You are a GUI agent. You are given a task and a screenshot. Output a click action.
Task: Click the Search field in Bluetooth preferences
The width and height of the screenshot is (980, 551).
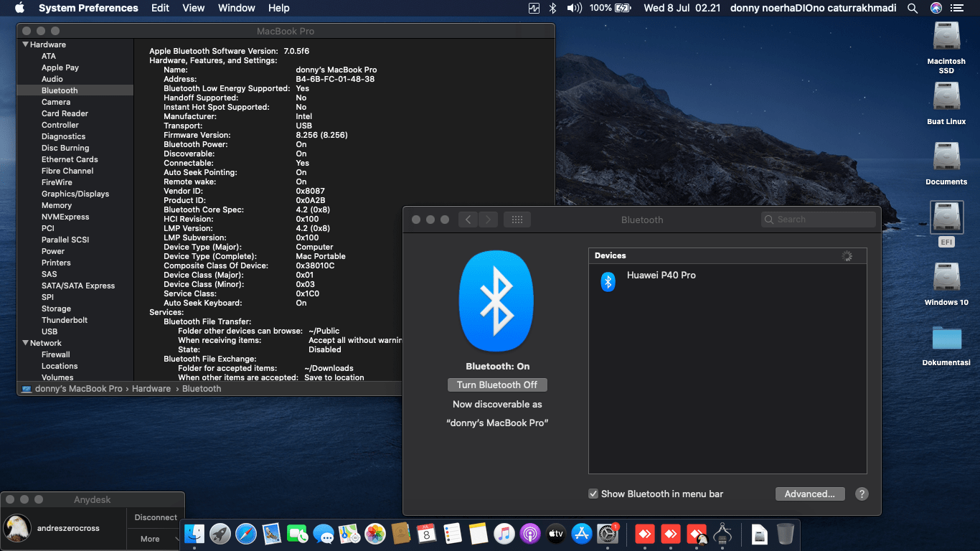818,220
